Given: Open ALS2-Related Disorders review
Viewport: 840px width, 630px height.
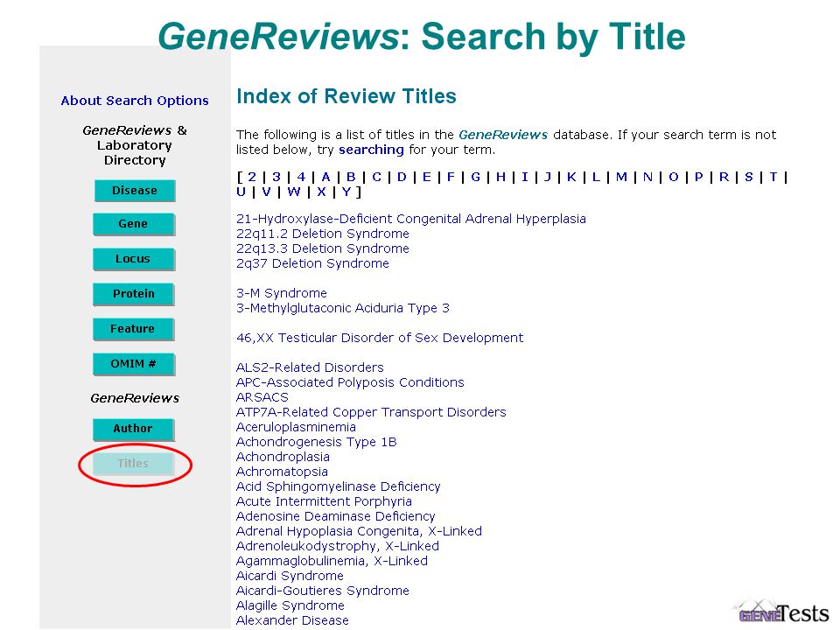Looking at the screenshot, I should click(x=310, y=367).
